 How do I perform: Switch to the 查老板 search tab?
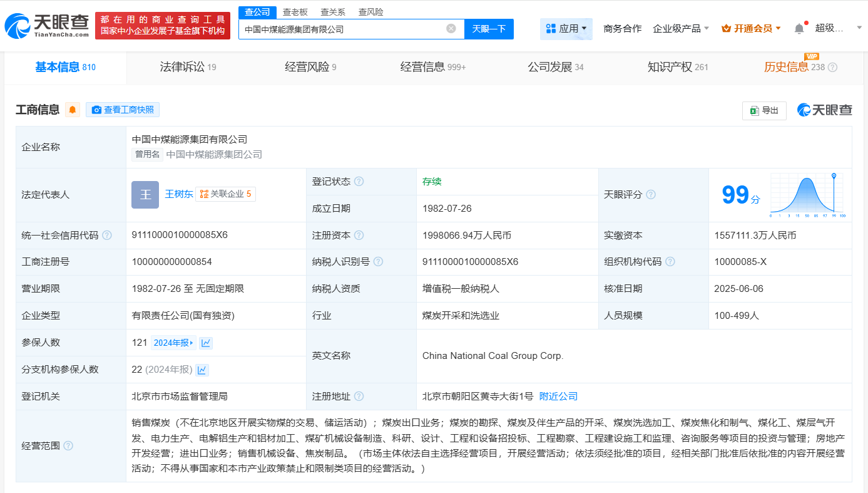tap(295, 12)
